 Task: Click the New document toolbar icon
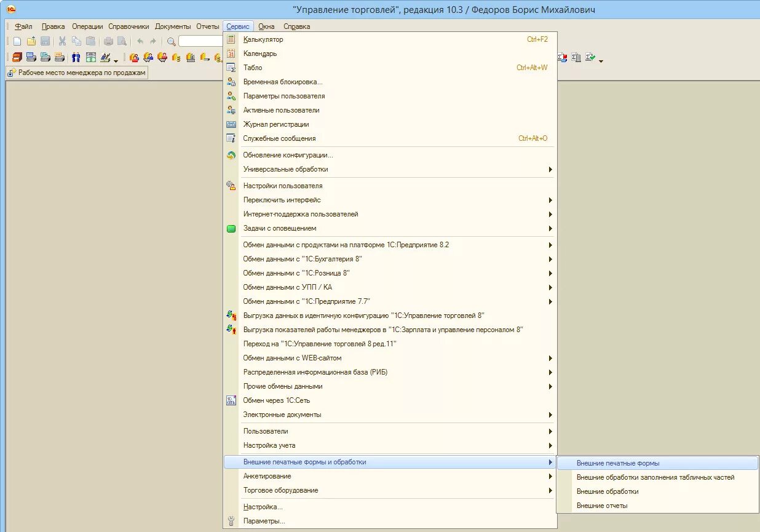point(17,41)
